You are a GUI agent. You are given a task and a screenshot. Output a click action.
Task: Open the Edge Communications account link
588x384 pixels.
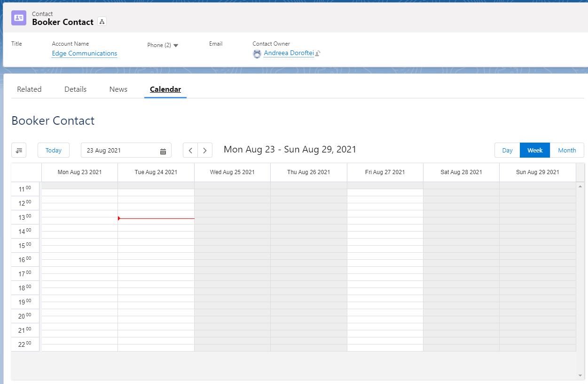pos(85,54)
